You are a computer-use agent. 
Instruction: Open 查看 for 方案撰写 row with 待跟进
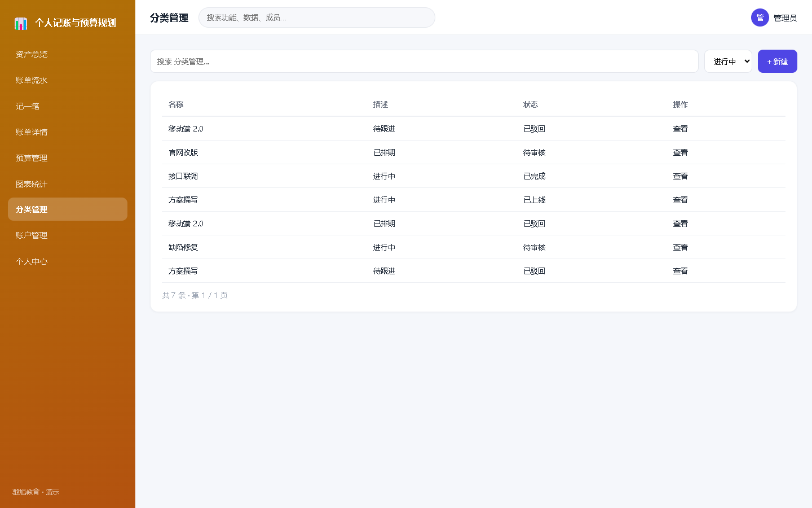(681, 271)
